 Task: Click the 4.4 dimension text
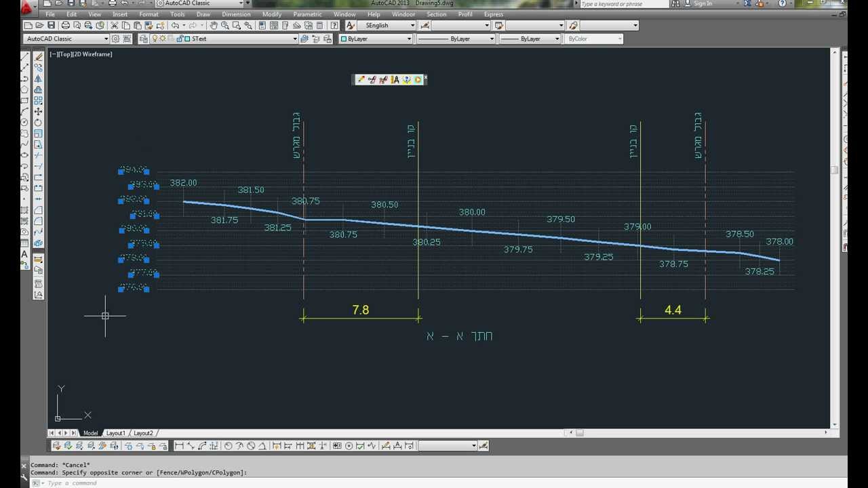coord(673,310)
